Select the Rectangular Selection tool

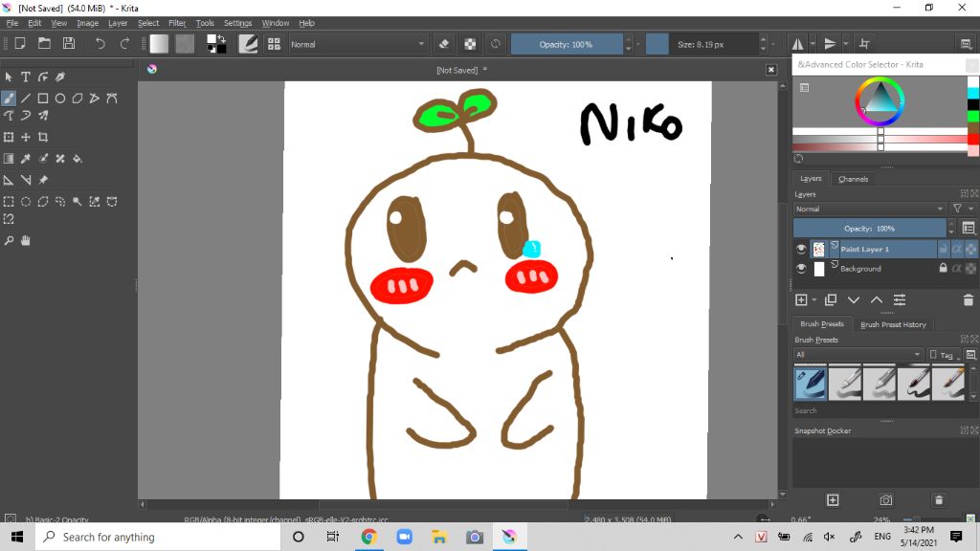pyautogui.click(x=9, y=202)
